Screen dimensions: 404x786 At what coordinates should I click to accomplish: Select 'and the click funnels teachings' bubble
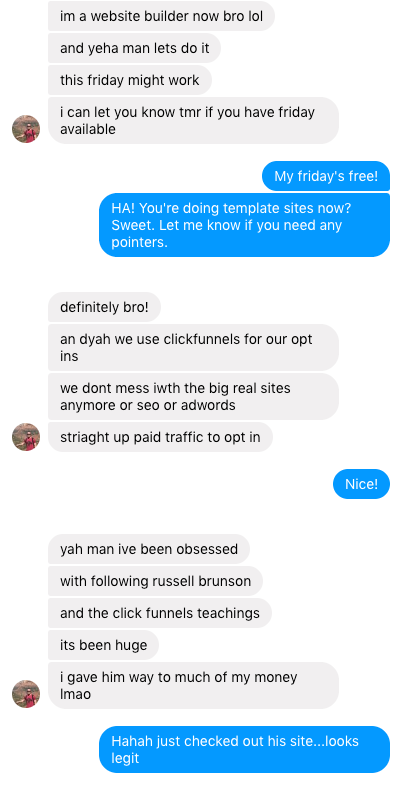click(160, 613)
